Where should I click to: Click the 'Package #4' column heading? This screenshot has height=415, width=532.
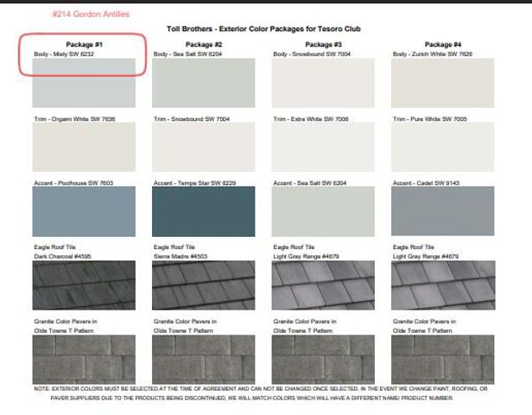point(443,44)
